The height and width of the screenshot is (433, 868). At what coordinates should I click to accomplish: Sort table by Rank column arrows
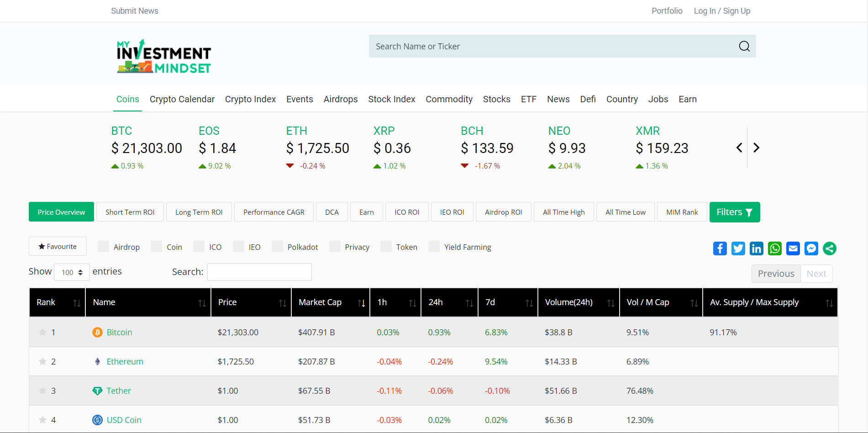click(77, 303)
